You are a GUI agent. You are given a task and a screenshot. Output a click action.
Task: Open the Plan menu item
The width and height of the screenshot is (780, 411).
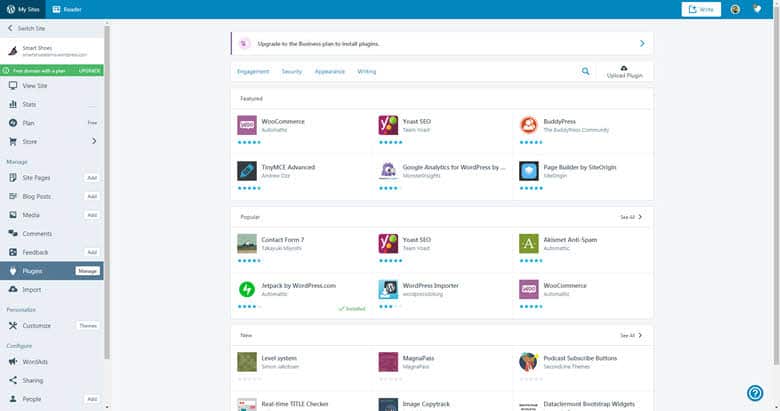[52, 123]
